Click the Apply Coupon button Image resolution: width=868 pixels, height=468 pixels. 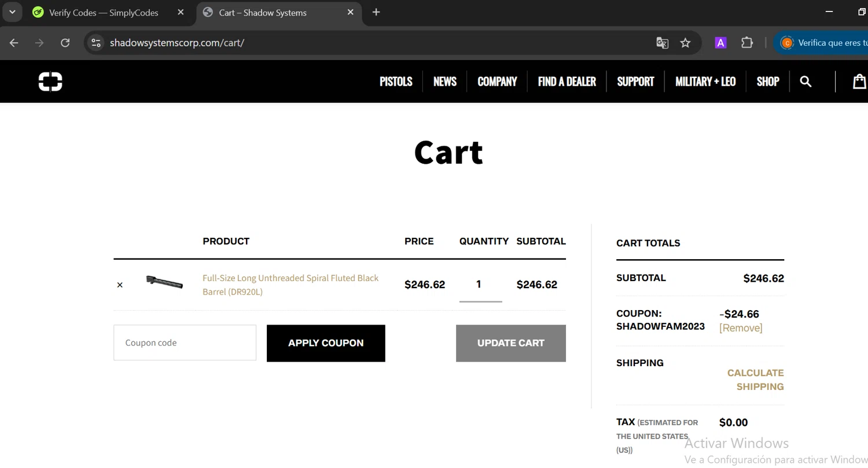[326, 343]
